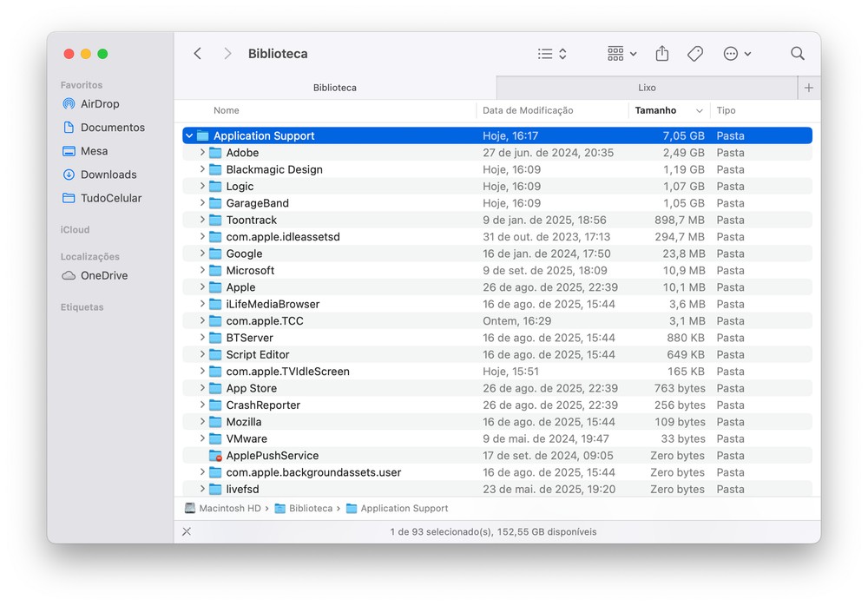Select OneDrive cloud location

point(103,276)
